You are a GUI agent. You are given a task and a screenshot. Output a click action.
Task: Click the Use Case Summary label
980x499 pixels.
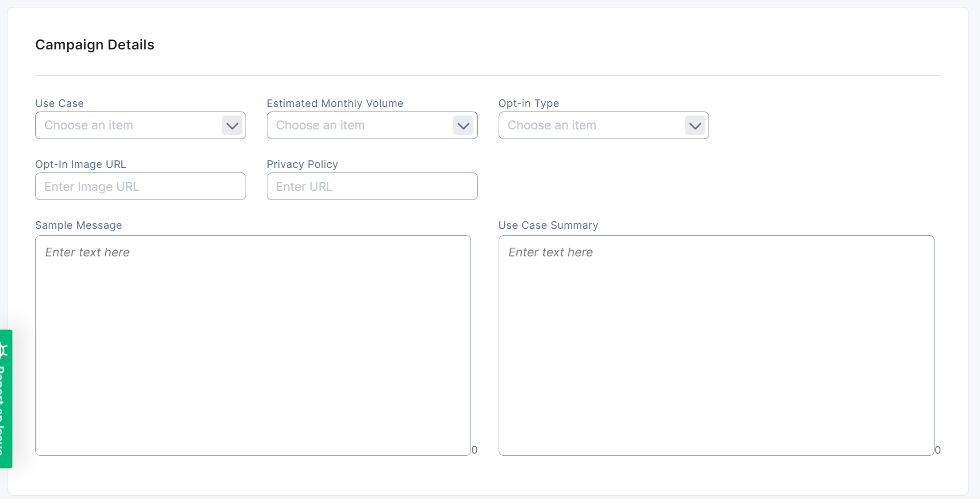click(x=548, y=225)
